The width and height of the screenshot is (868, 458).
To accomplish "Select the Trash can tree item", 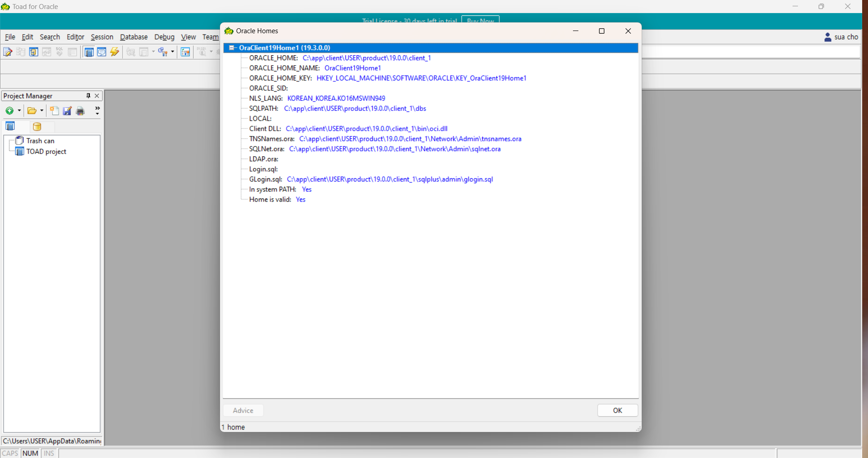I will coord(40,141).
